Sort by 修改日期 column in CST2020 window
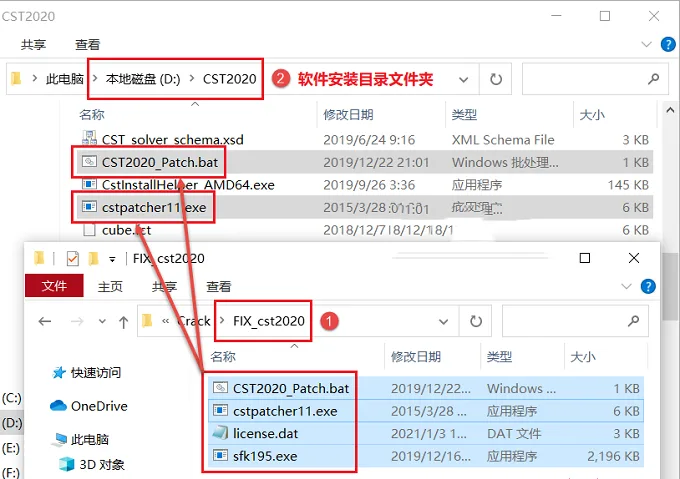680x479 pixels. pos(348,115)
